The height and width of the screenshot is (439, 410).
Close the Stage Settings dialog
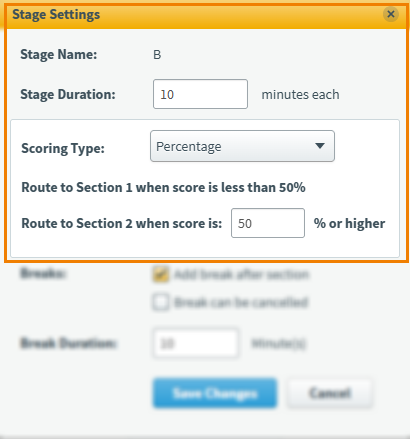391,14
